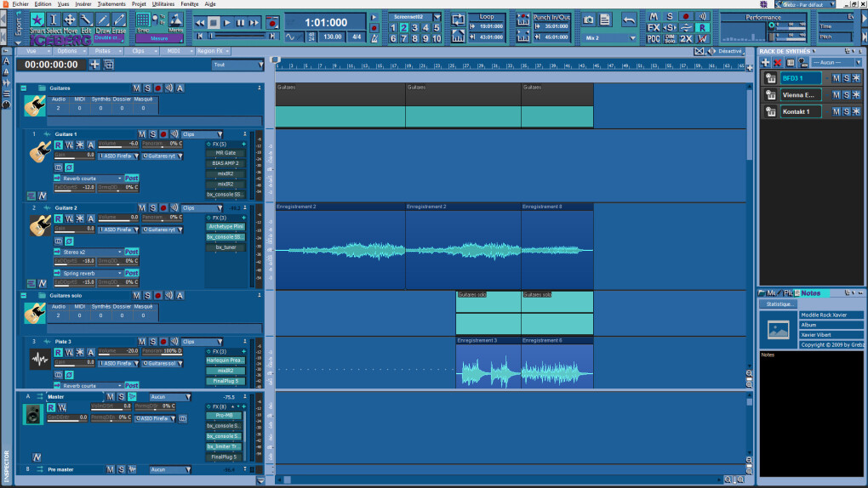This screenshot has height=488, width=868.
Task: Click the PDC override button
Action: [x=654, y=39]
